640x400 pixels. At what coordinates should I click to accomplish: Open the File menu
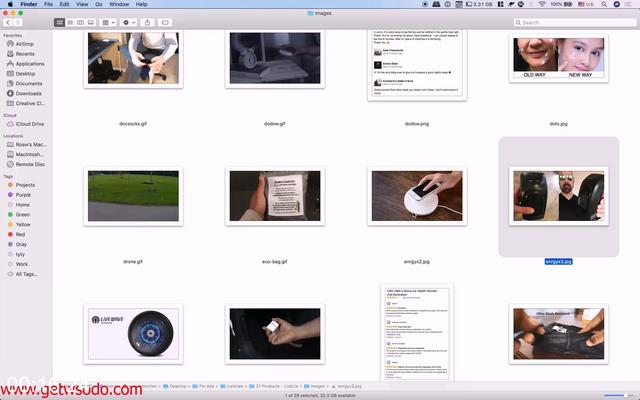coord(48,4)
